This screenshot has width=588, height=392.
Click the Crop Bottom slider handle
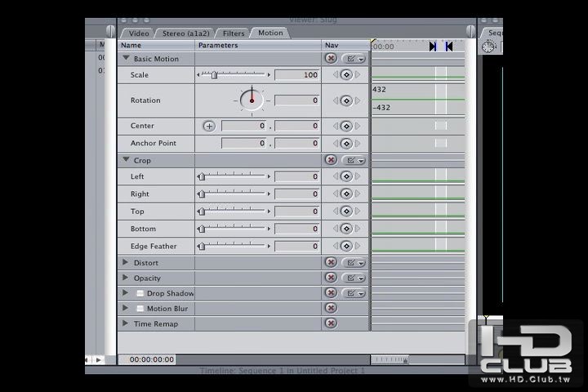coord(202,229)
